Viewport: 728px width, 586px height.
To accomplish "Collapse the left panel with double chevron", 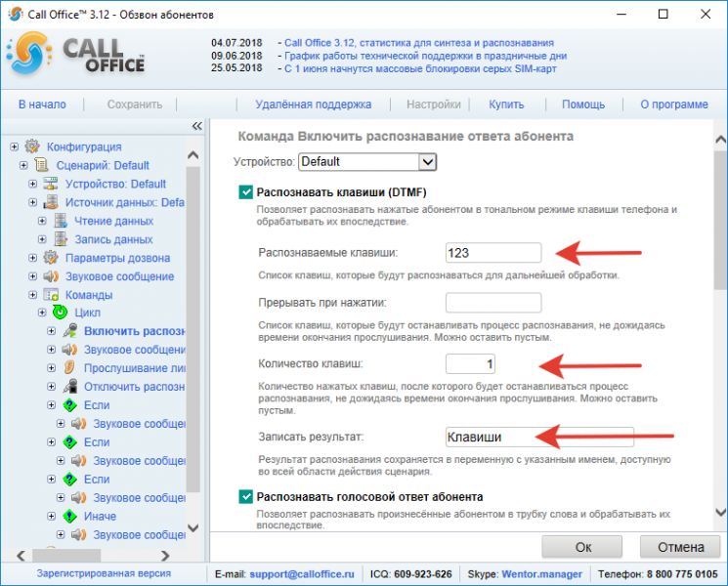I will click(196, 126).
